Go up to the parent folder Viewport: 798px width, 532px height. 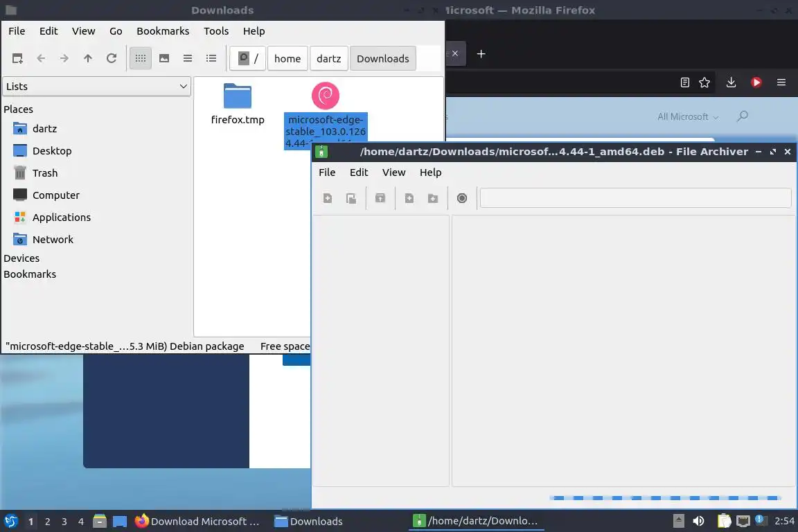point(88,59)
